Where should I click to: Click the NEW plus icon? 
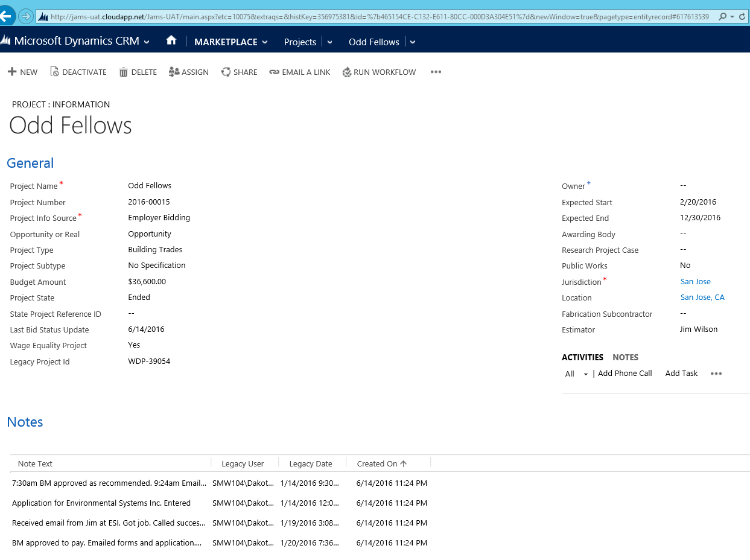(12, 72)
